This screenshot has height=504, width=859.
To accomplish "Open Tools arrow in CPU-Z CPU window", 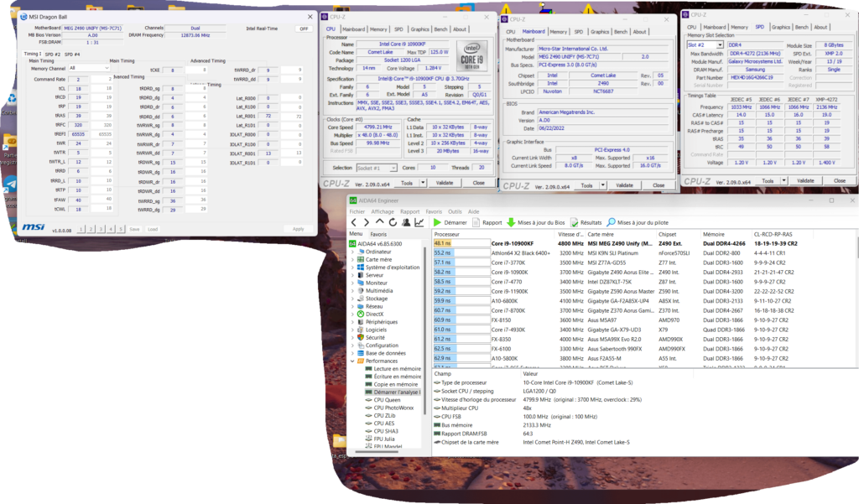I will pyautogui.click(x=423, y=183).
